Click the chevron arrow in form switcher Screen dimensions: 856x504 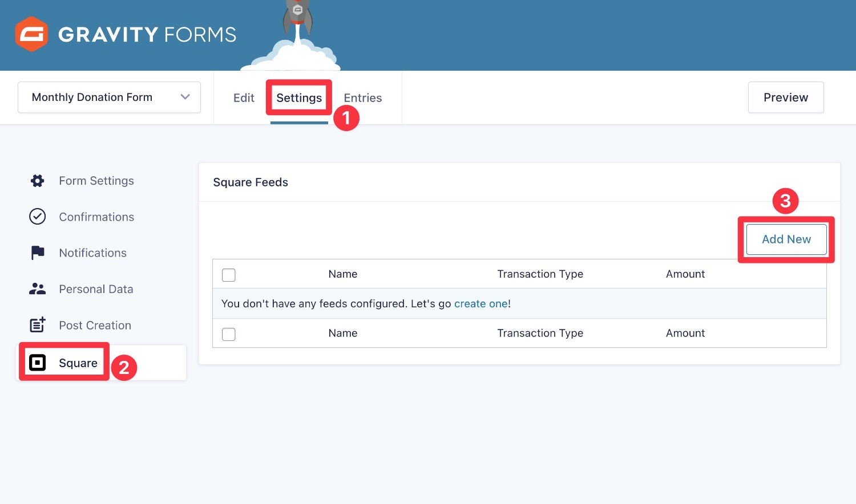(x=185, y=97)
